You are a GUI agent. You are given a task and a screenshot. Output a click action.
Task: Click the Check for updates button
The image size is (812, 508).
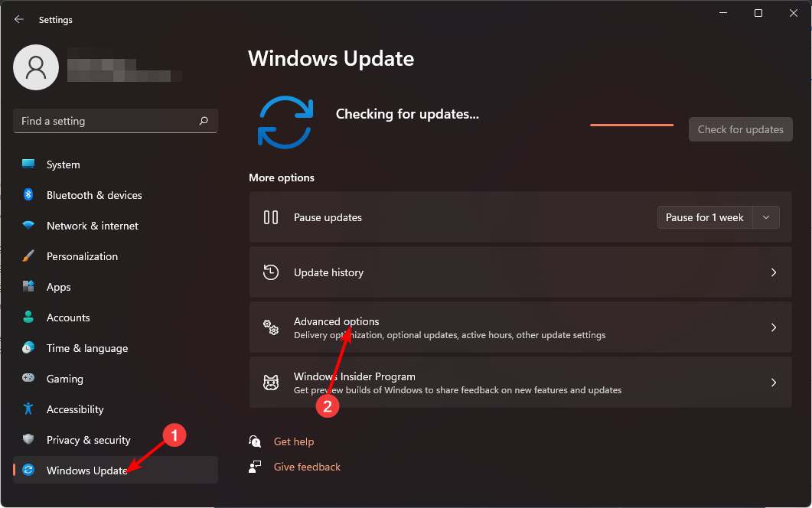click(x=740, y=129)
